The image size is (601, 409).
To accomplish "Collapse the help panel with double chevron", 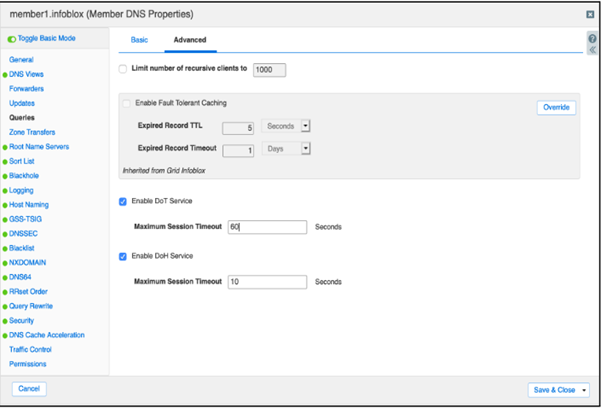I will [x=592, y=50].
